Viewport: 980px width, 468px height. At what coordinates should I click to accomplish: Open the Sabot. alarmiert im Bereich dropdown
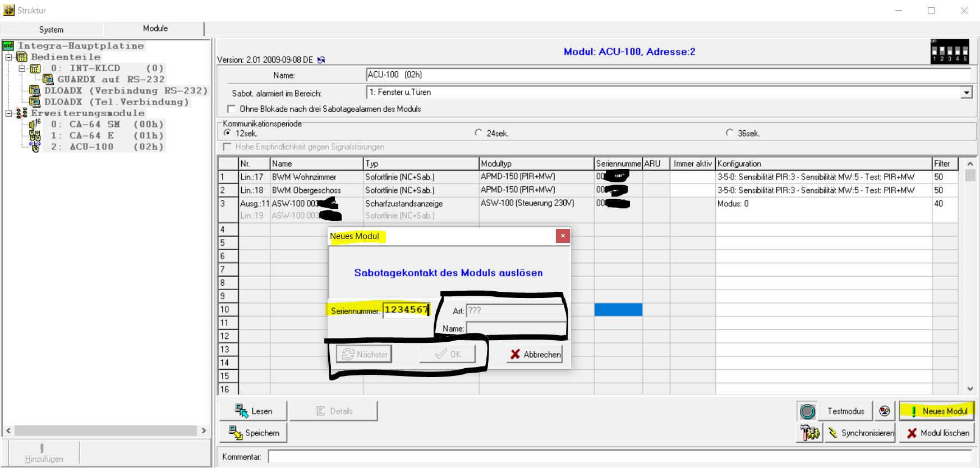pos(966,93)
